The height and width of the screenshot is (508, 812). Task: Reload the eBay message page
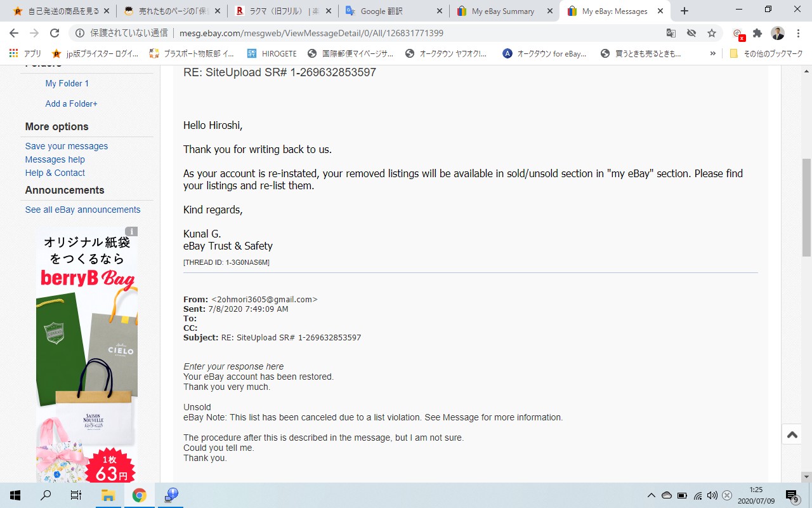[x=55, y=33]
